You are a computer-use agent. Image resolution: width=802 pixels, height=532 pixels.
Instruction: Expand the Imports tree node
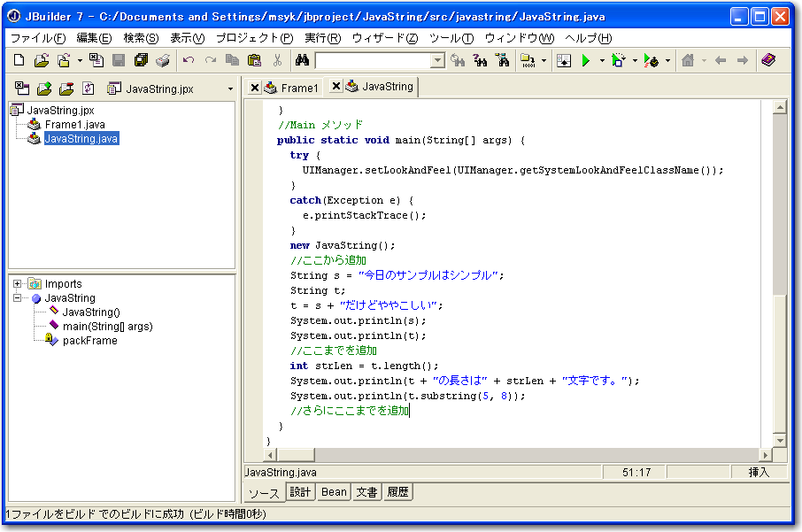tap(18, 284)
